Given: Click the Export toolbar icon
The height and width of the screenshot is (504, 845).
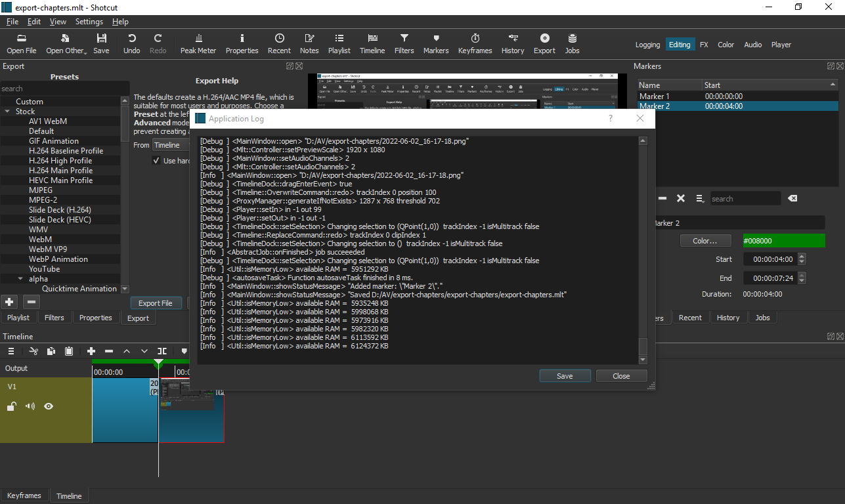Looking at the screenshot, I should (544, 43).
